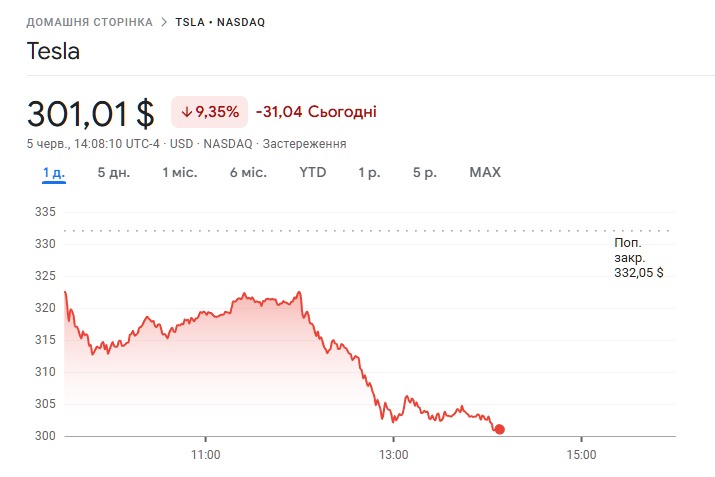Image resolution: width=715 pixels, height=477 pixels.
Task: Choose the 6 міс. range tab
Action: click(248, 172)
